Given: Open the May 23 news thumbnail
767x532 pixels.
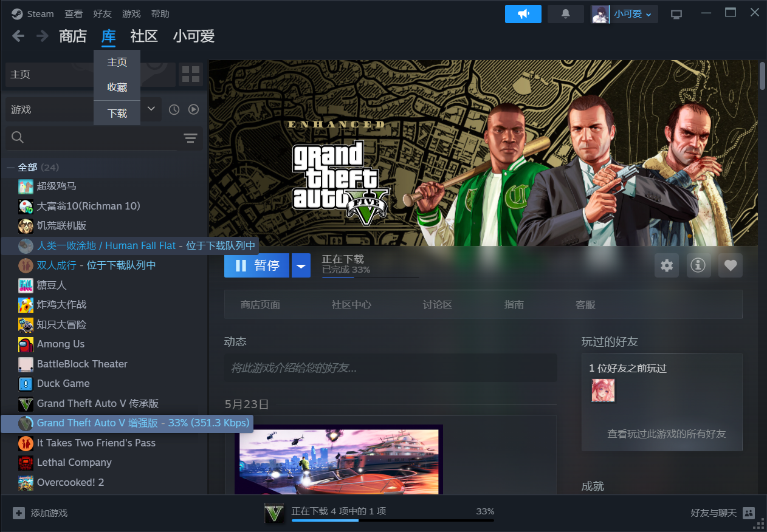Looking at the screenshot, I should coord(339,460).
